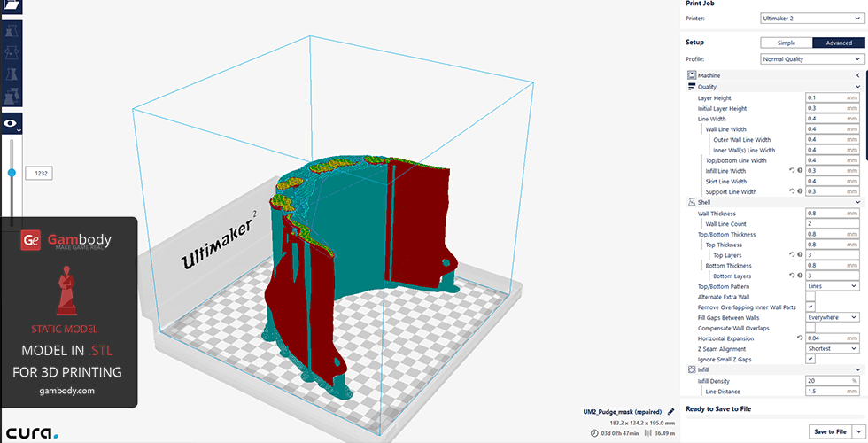The image size is (868, 443).
Task: Open the save options arrow beside Save to File
Action: coord(858,431)
